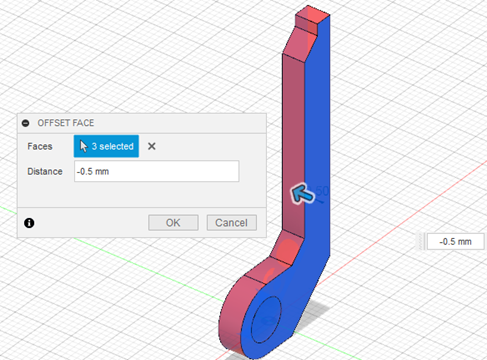Click the 'Faces' label
487x360 pixels.
tap(40, 146)
